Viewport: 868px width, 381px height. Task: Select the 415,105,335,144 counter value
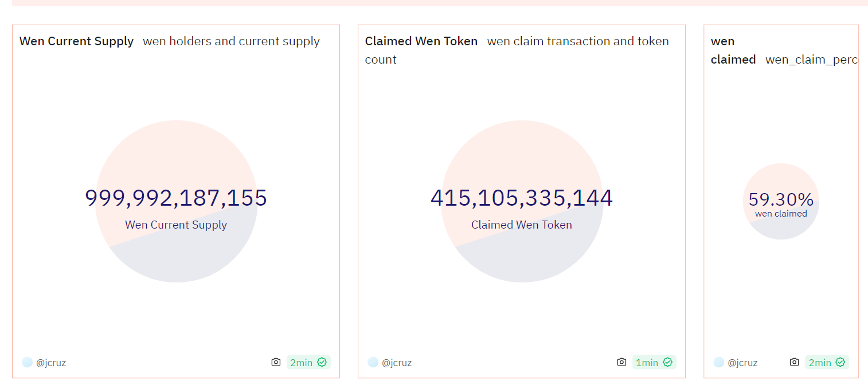point(522,198)
